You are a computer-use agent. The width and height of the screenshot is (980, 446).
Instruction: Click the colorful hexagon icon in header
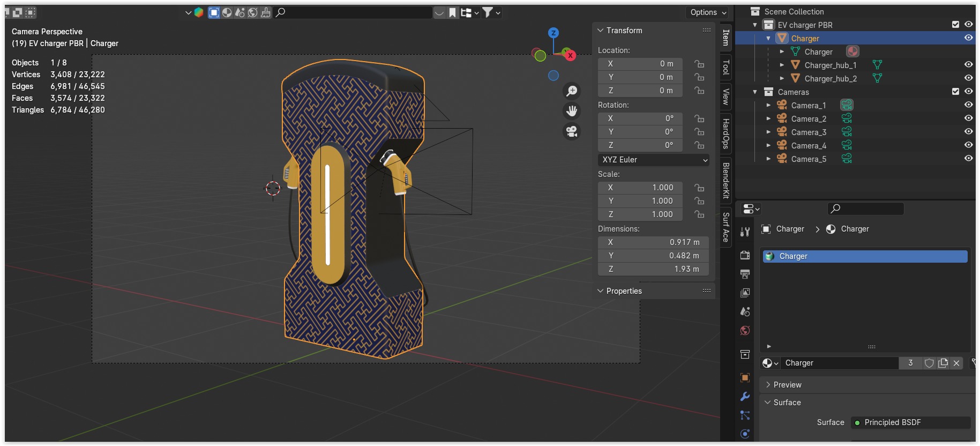tap(199, 12)
